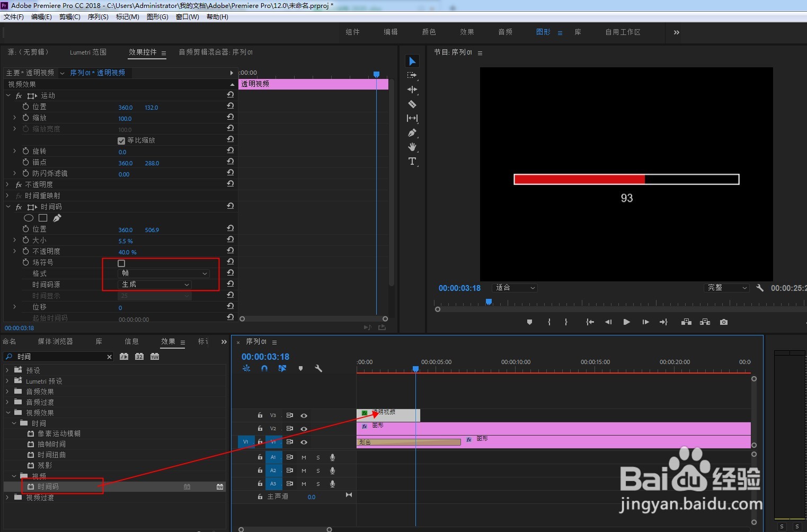
Task: Open program monitor wrench settings
Action: (760, 288)
